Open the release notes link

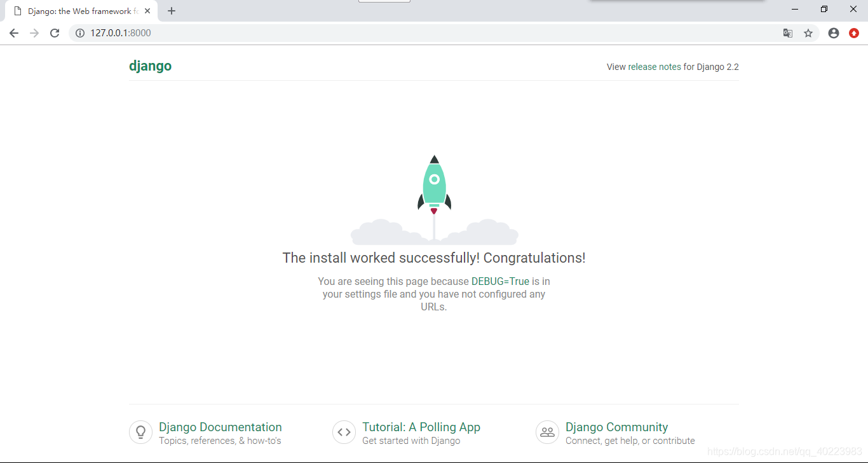click(x=654, y=67)
